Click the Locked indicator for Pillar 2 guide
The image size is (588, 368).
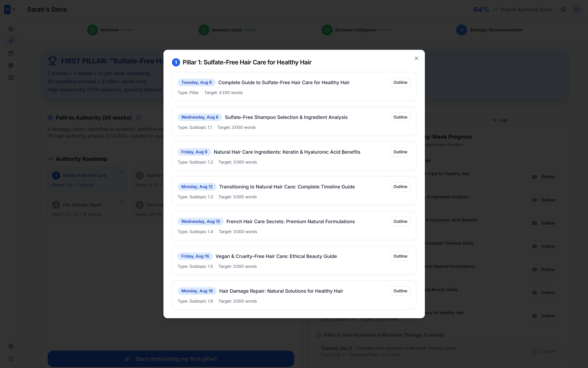pos(544,351)
